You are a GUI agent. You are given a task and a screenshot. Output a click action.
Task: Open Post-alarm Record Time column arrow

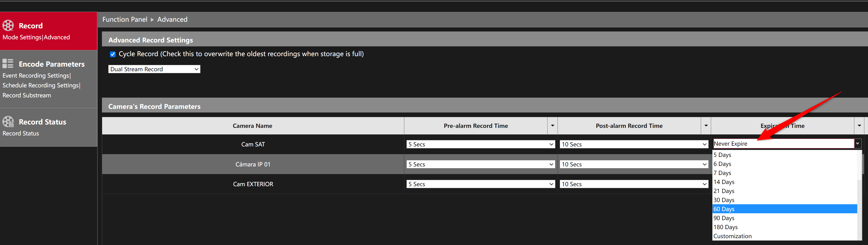706,125
